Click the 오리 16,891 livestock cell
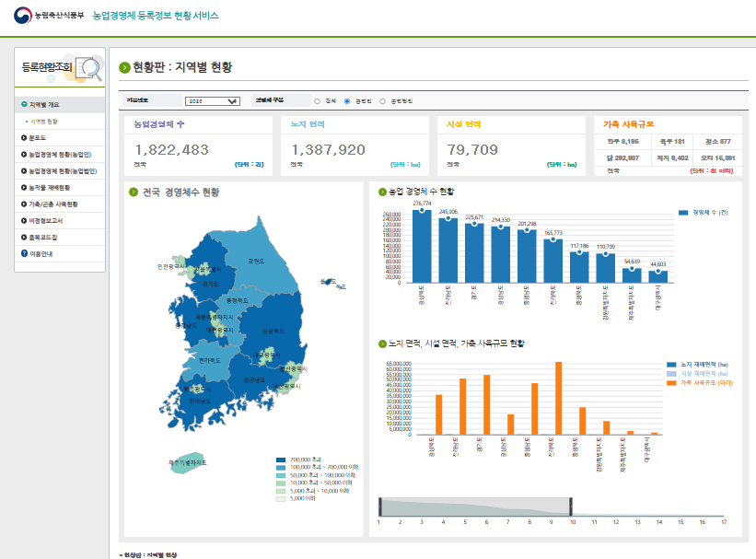 point(717,157)
